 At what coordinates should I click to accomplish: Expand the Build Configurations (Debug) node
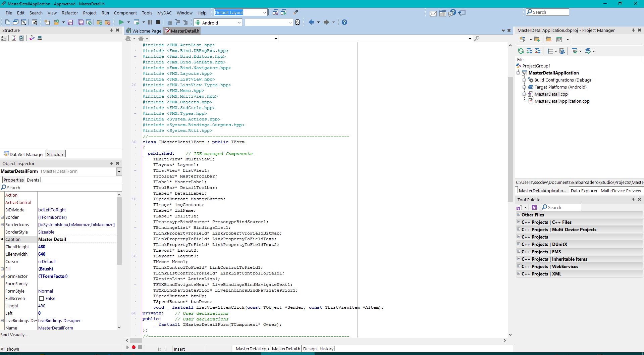524,80
